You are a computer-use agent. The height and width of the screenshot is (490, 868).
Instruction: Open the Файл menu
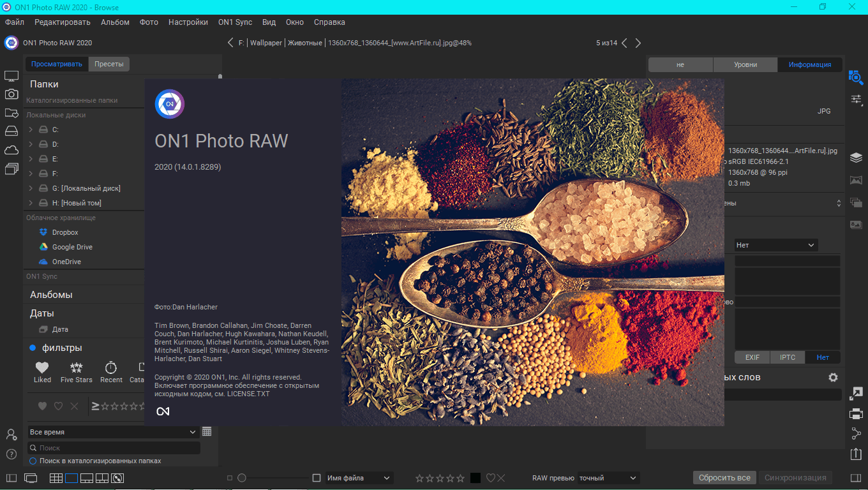14,22
